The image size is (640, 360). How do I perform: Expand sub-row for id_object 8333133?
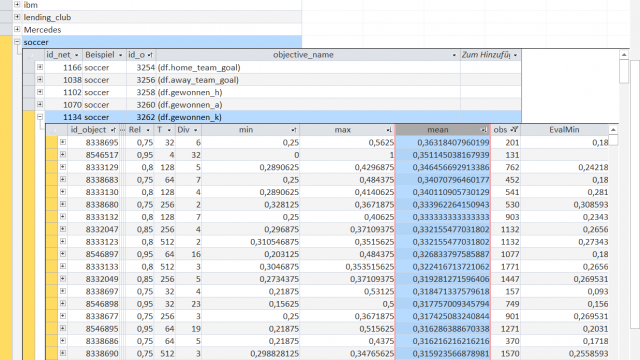pyautogui.click(x=62, y=267)
